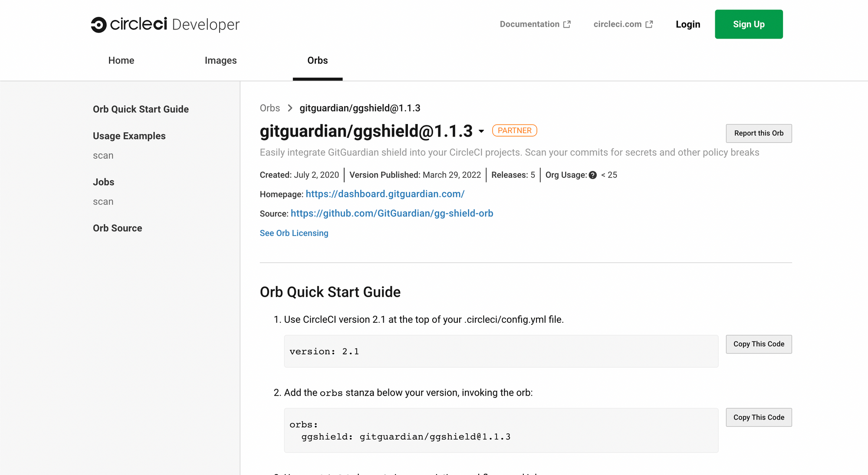The height and width of the screenshot is (475, 868).
Task: Copy the orbs stanza code snippet
Action: pos(758,417)
